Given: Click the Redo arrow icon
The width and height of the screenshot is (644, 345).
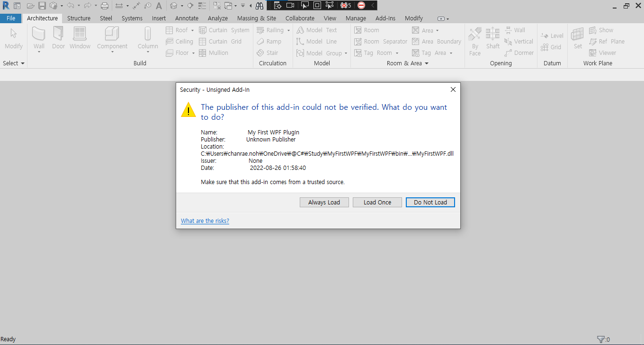Looking at the screenshot, I should click(x=88, y=6).
